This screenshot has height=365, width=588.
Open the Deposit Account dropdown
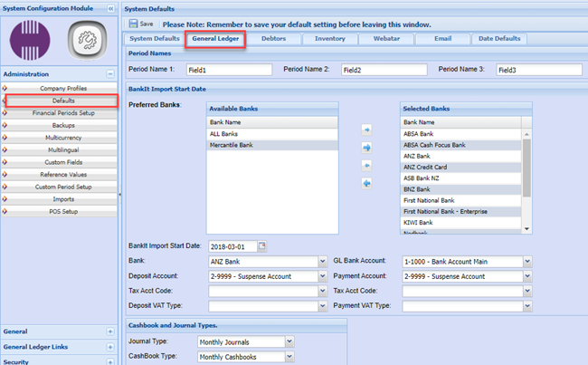[321, 276]
